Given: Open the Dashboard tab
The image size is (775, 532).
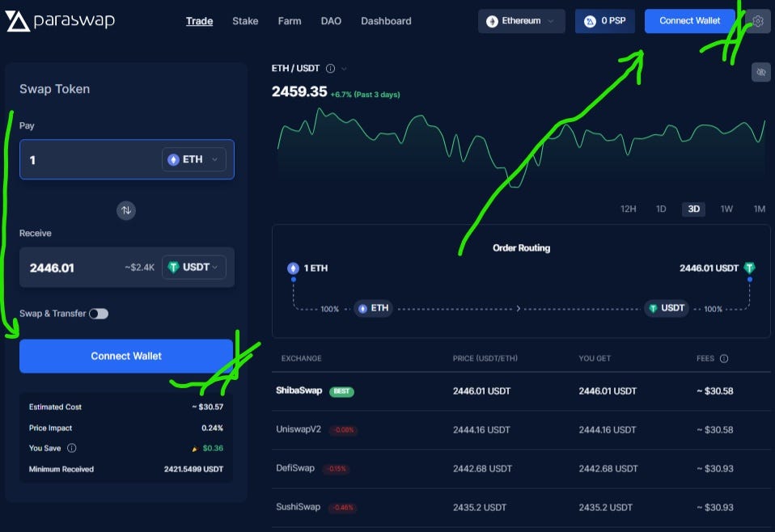Looking at the screenshot, I should pyautogui.click(x=386, y=21).
